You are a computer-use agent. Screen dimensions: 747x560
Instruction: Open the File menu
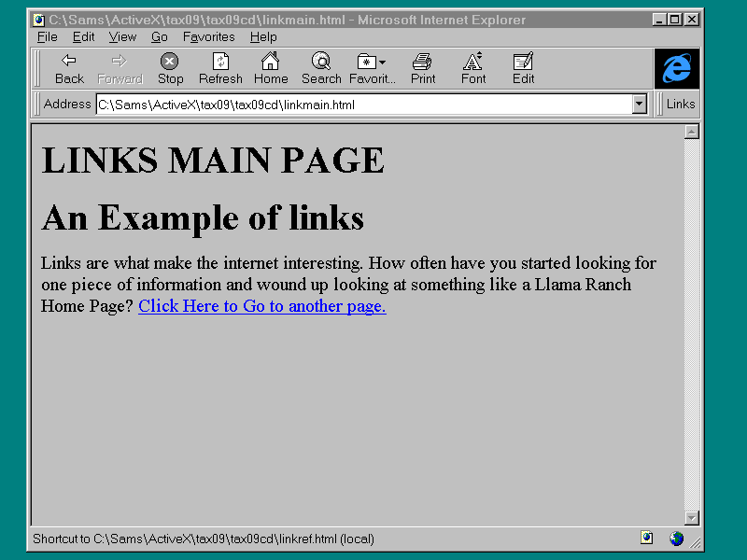47,37
